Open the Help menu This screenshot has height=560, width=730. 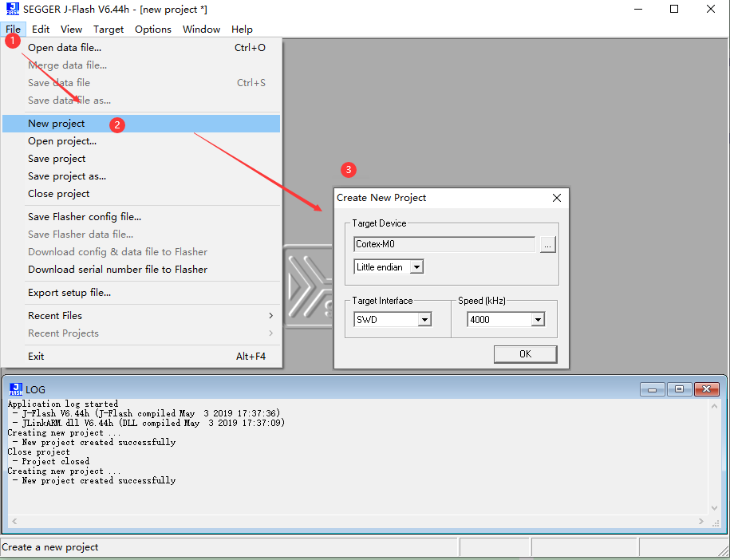click(x=242, y=29)
